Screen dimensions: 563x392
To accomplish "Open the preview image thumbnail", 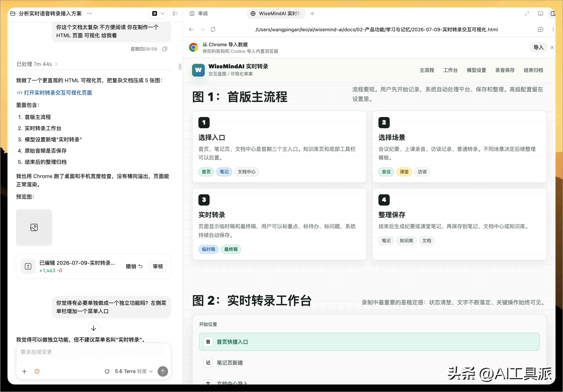I will [x=34, y=227].
